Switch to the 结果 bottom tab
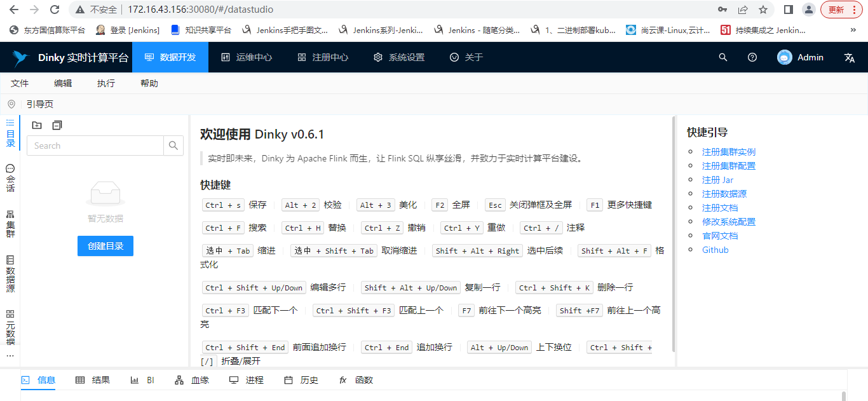Screen dimensions: 868x401 pos(93,380)
